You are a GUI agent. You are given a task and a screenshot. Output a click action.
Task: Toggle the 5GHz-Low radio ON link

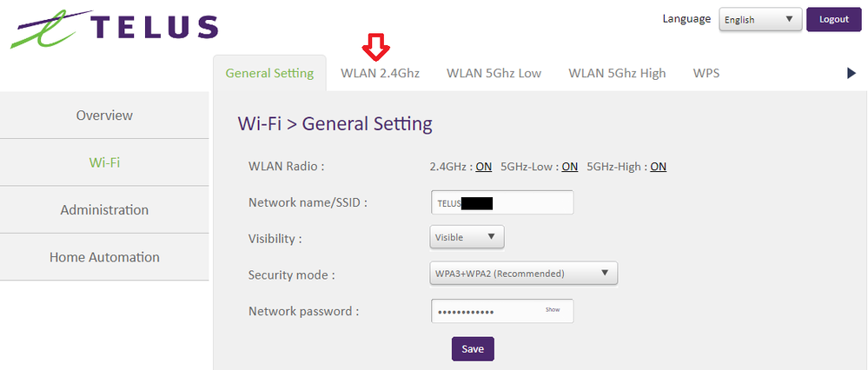point(570,167)
